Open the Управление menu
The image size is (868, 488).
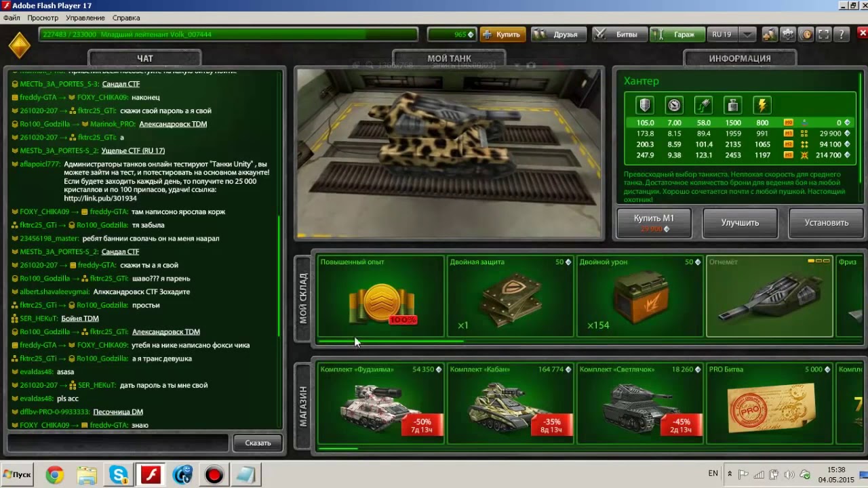click(x=85, y=18)
